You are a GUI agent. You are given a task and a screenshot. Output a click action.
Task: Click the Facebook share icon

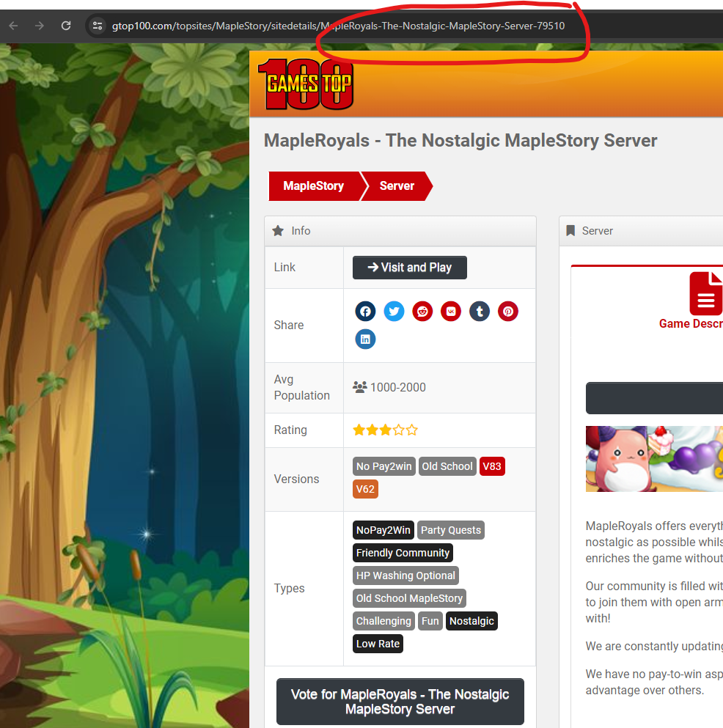pyautogui.click(x=365, y=312)
